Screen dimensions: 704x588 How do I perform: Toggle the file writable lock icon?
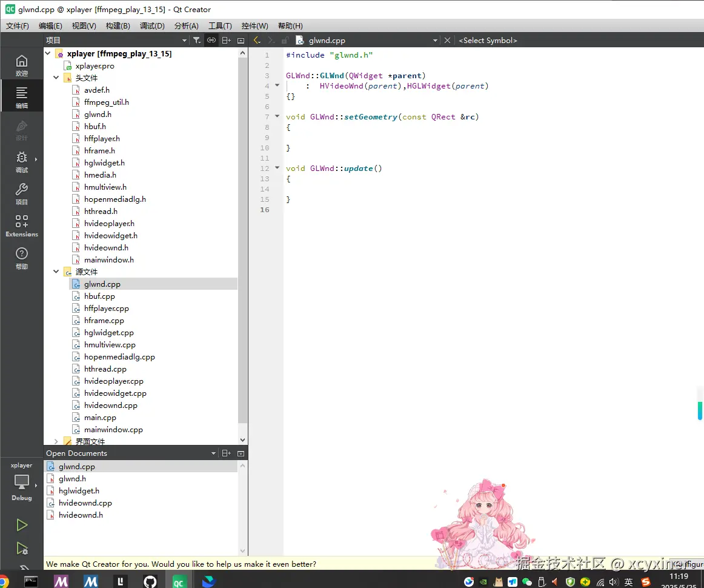pyautogui.click(x=285, y=41)
